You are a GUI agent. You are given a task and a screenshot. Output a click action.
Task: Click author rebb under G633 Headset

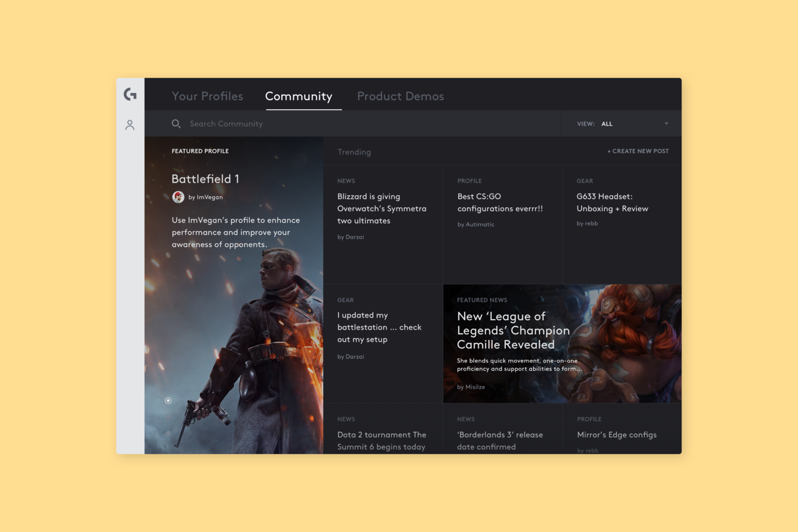pos(587,223)
